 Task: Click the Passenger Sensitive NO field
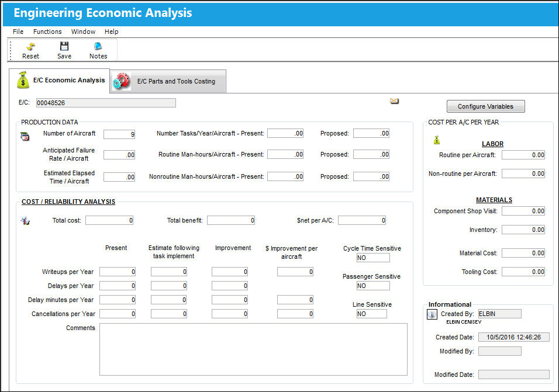(373, 286)
